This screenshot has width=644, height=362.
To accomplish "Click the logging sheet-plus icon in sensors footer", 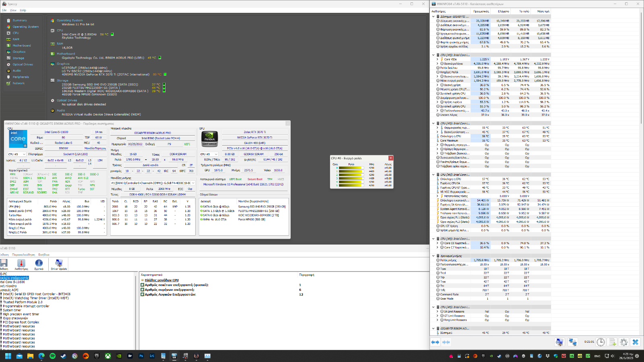I will tap(612, 342).
